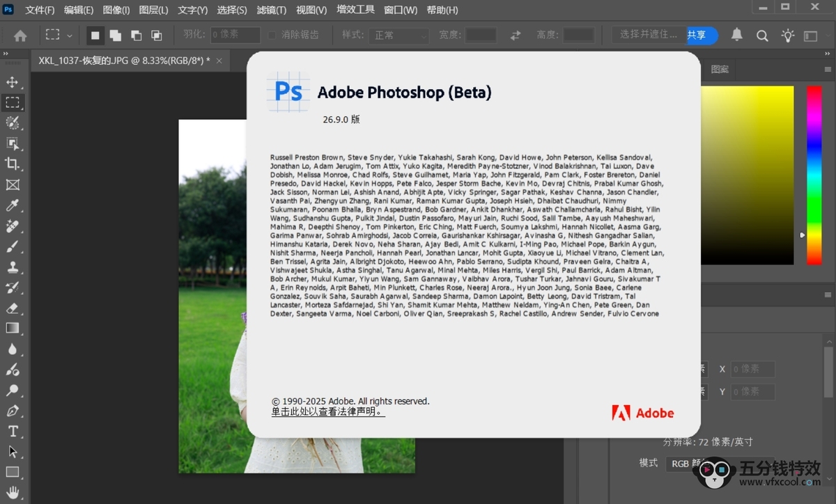Image resolution: width=836 pixels, height=504 pixels.
Task: Click the Photoshop Ps logo in title bar
Action: pos(10,10)
